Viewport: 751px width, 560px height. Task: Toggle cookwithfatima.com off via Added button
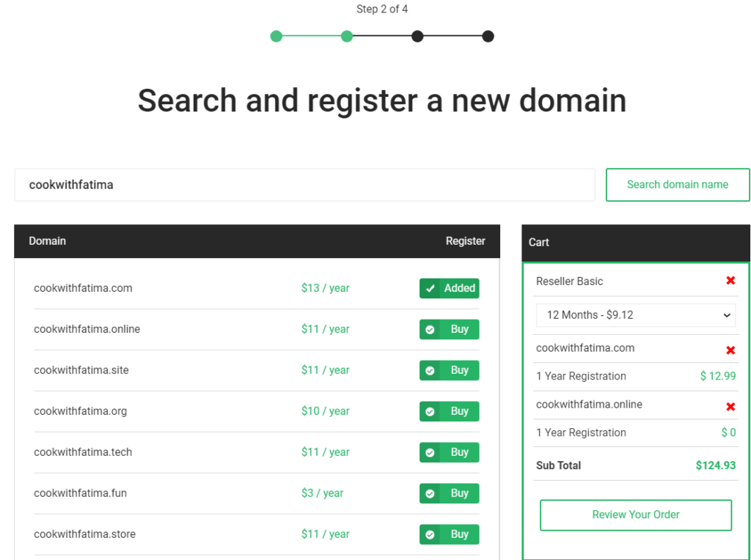click(450, 288)
